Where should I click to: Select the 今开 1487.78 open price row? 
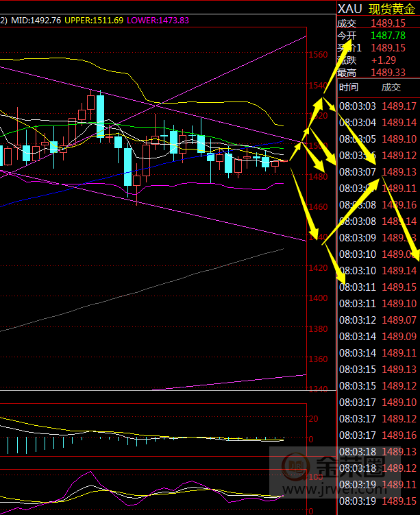[x=377, y=35]
